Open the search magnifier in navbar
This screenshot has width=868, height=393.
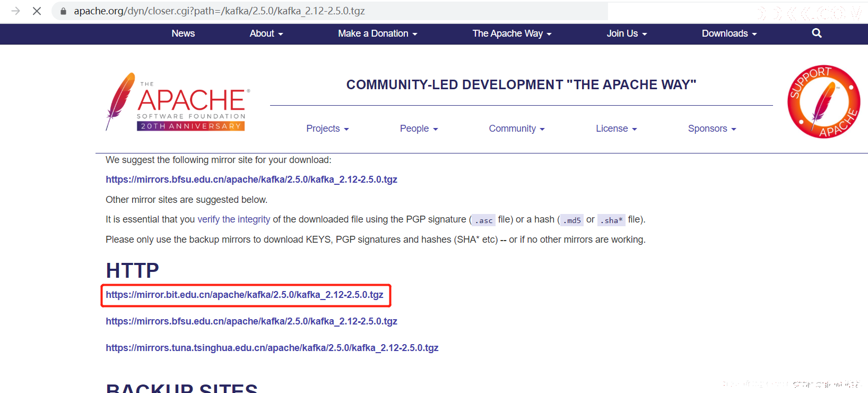pos(817,33)
